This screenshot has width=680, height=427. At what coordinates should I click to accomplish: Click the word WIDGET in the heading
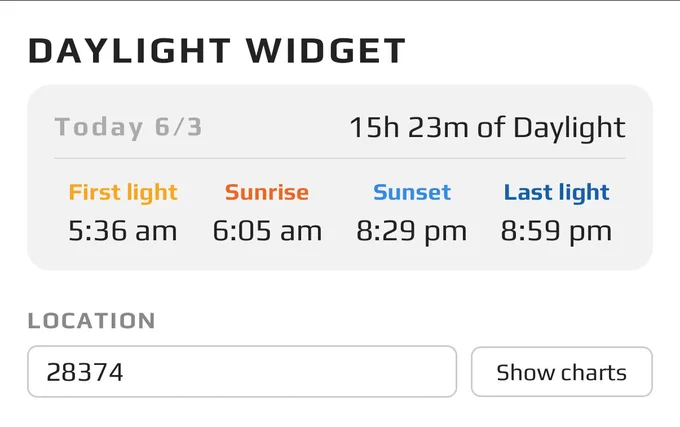(326, 51)
